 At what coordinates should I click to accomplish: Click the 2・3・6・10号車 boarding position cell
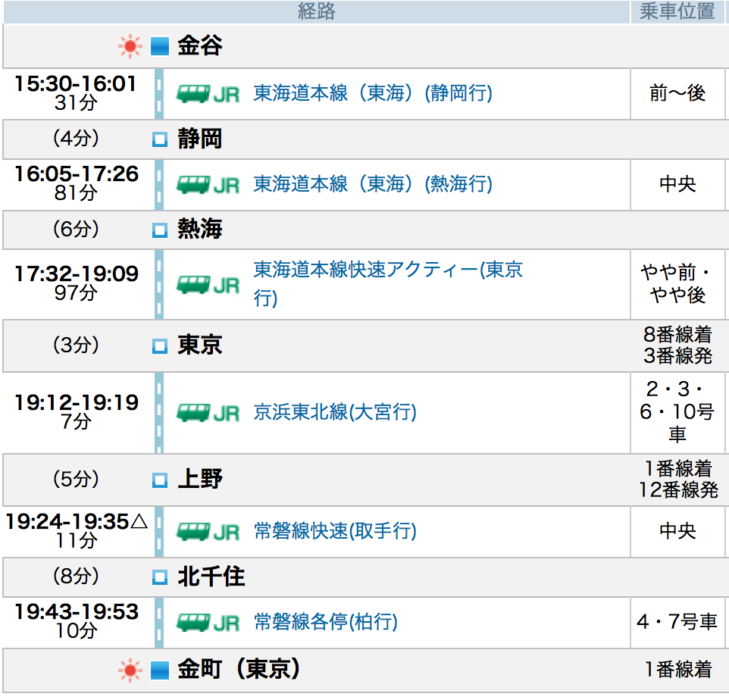point(677,412)
